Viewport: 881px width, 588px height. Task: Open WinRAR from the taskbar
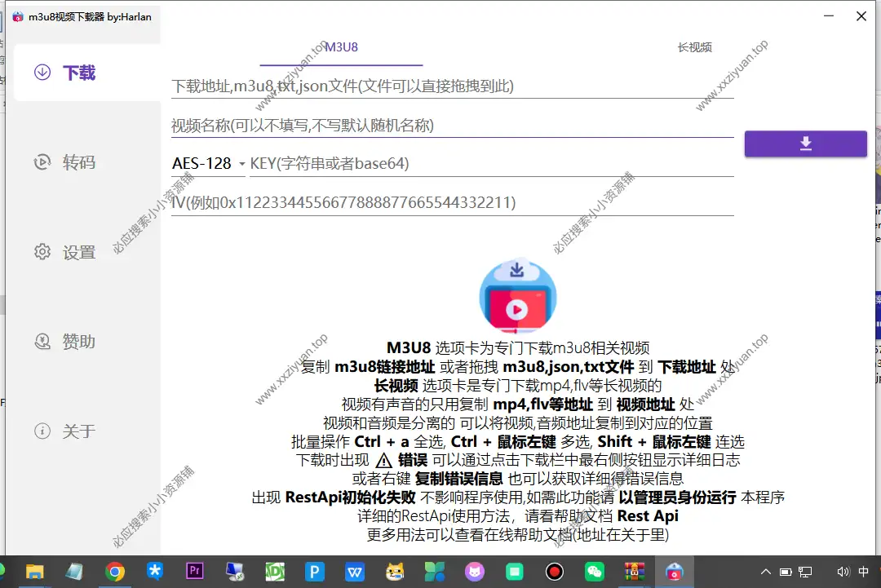coord(635,571)
